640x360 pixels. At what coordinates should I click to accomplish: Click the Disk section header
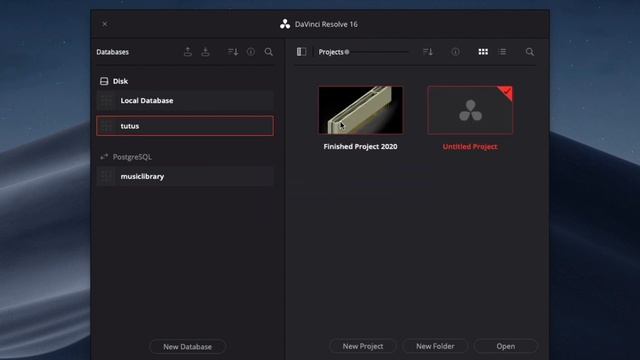coord(120,81)
